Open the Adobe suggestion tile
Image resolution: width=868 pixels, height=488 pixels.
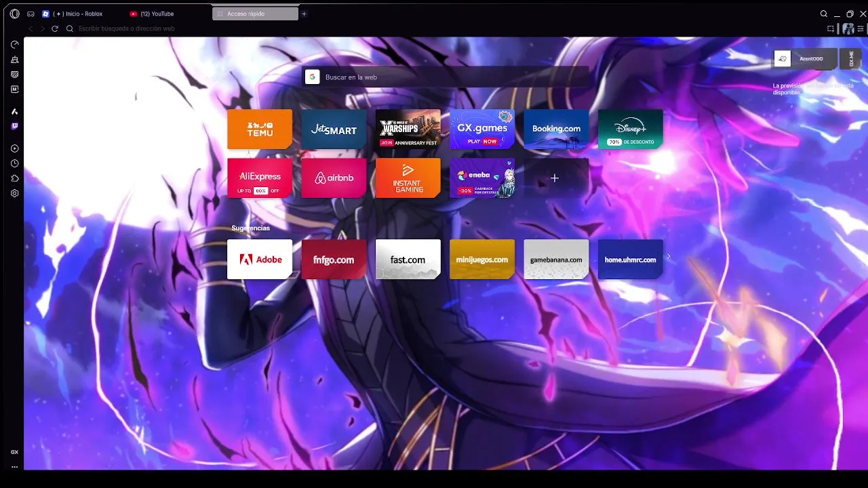coord(260,259)
